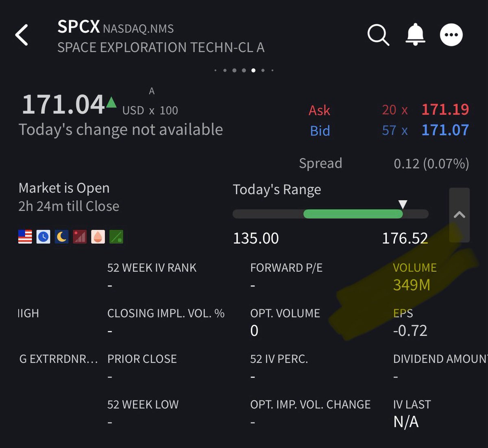Tap the 52 WEEK IV RANK field
Viewport: 488px width, 448px height.
point(152,276)
